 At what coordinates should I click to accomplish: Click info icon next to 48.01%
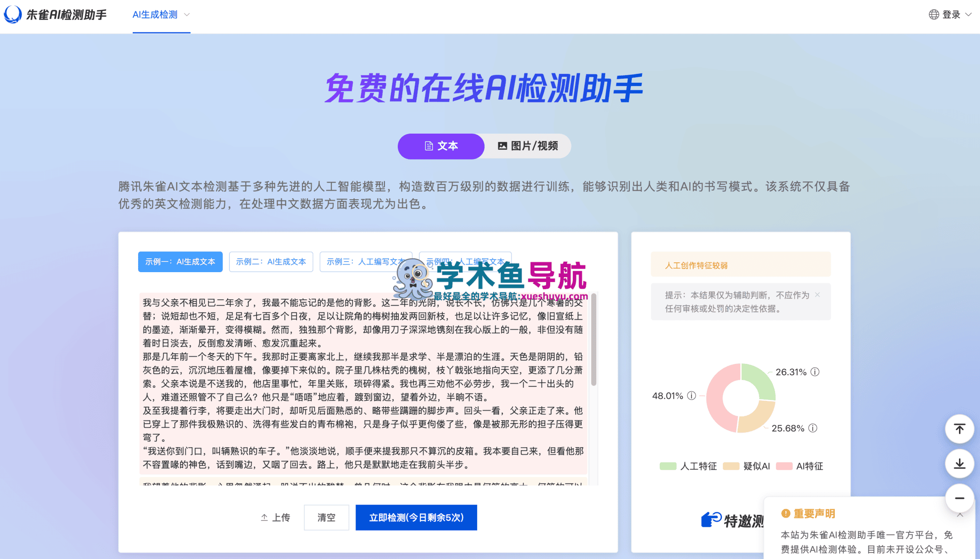(691, 396)
